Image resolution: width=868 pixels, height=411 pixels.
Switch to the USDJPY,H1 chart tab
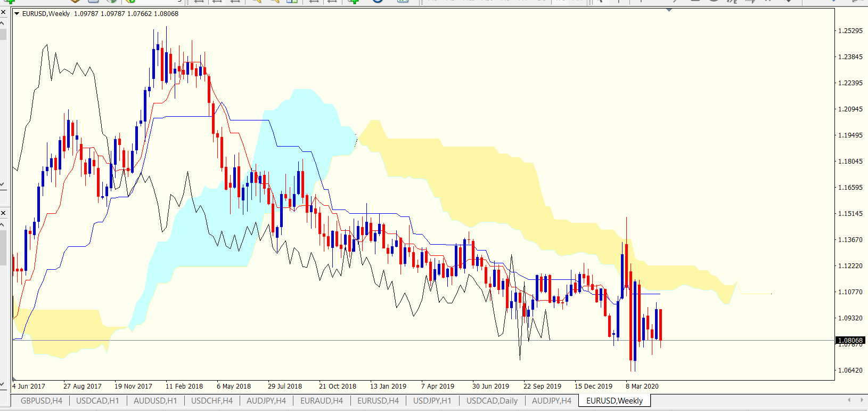pos(432,401)
